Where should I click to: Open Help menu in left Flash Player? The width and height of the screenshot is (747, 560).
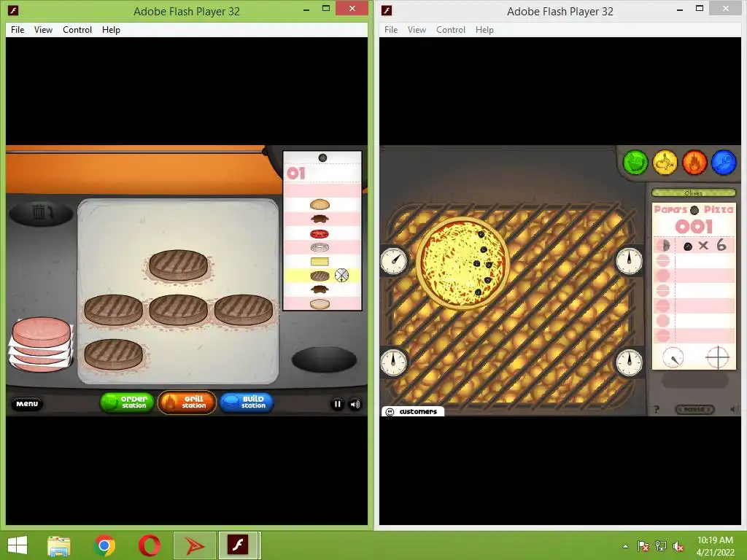tap(111, 29)
